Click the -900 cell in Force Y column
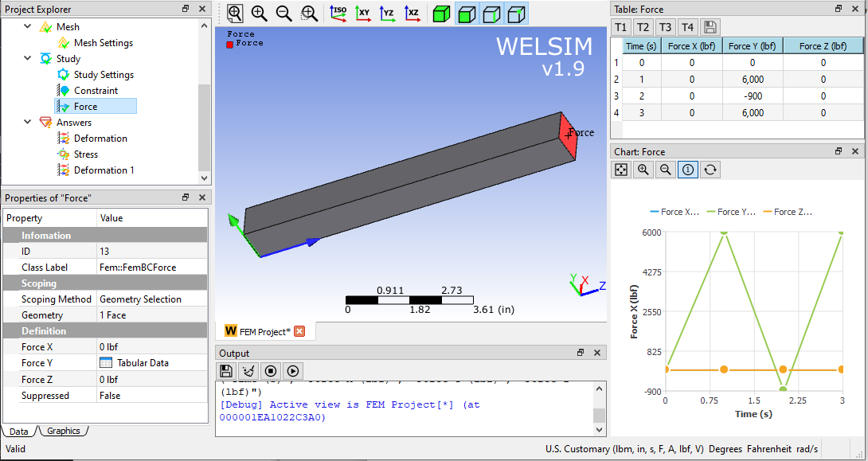This screenshot has height=461, width=868. pos(753,96)
